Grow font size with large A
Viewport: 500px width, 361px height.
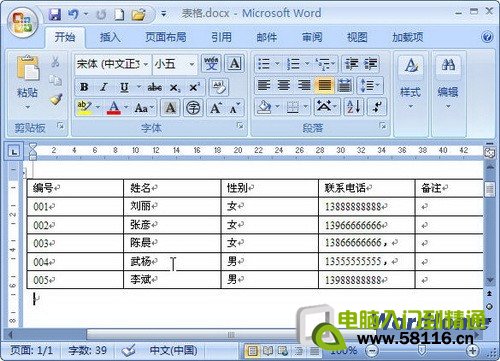click(215, 108)
